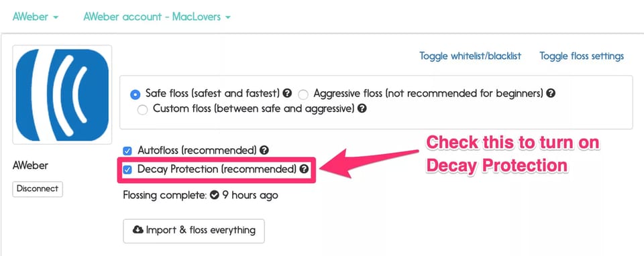The width and height of the screenshot is (644, 256).
Task: Open the AWeber dropdown menu
Action: [36, 17]
